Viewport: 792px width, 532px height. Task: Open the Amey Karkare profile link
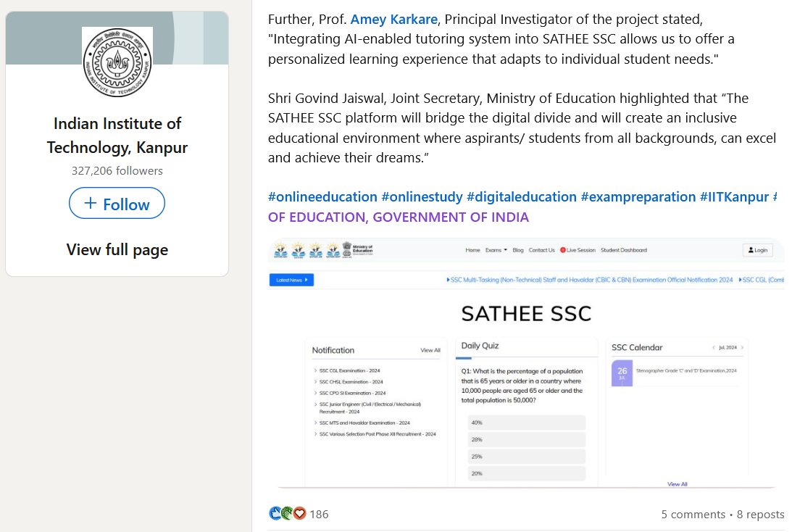tap(394, 18)
